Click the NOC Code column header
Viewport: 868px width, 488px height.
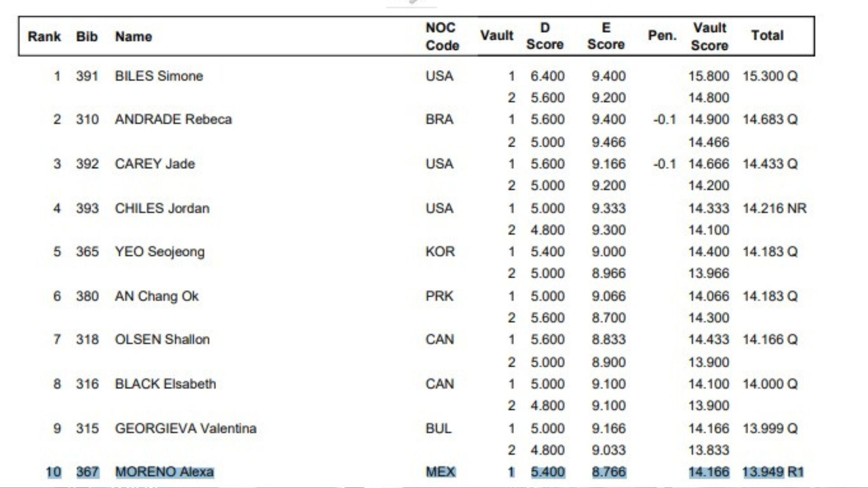pyautogui.click(x=442, y=37)
